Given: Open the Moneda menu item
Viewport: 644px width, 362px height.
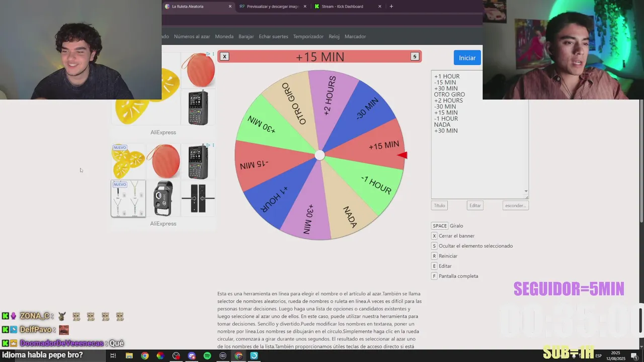Looking at the screenshot, I should click(x=224, y=36).
